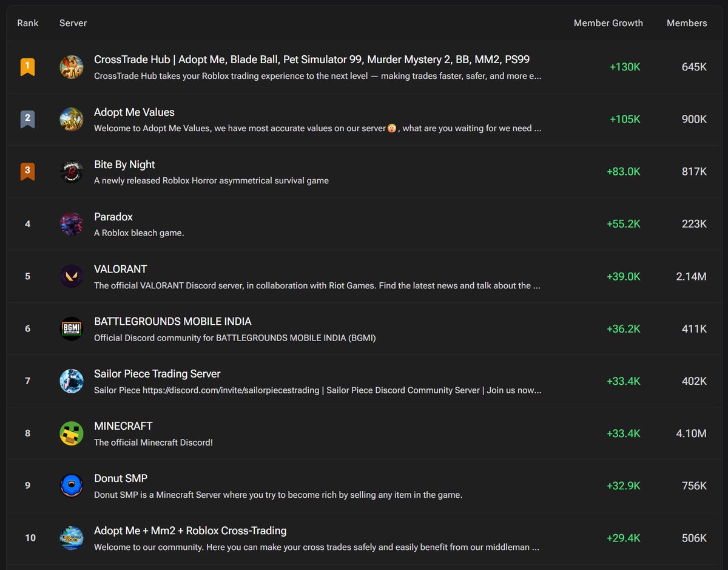This screenshot has width=728, height=570.
Task: Click the rank number 5
Action: click(28, 276)
